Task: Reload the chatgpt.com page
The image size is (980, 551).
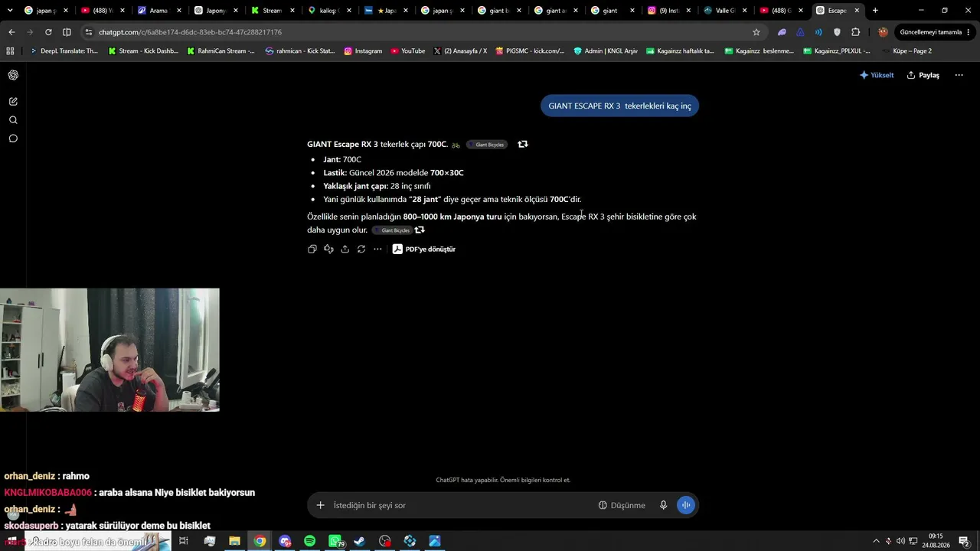Action: coord(48,32)
